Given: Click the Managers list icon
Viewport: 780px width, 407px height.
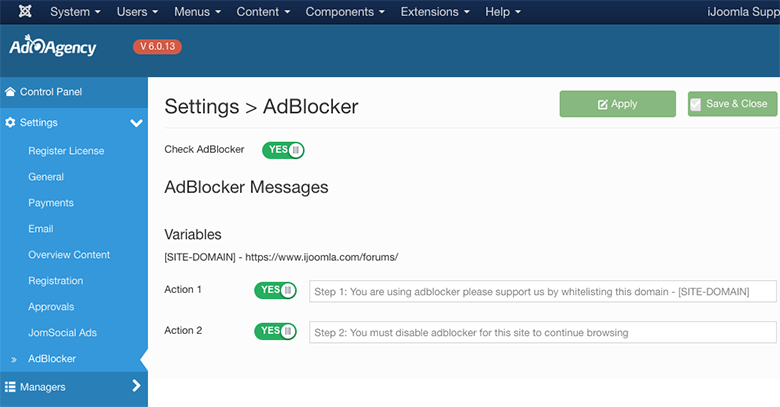Looking at the screenshot, I should [x=10, y=387].
